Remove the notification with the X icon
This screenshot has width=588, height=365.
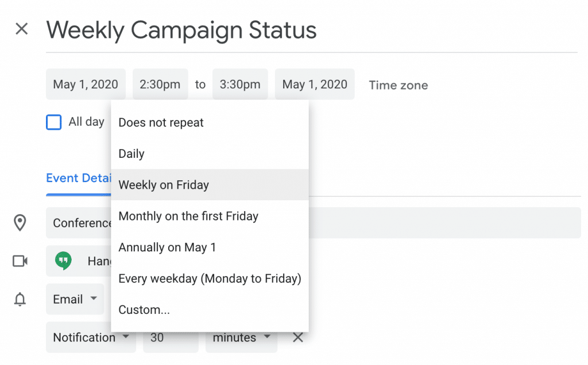(x=297, y=337)
